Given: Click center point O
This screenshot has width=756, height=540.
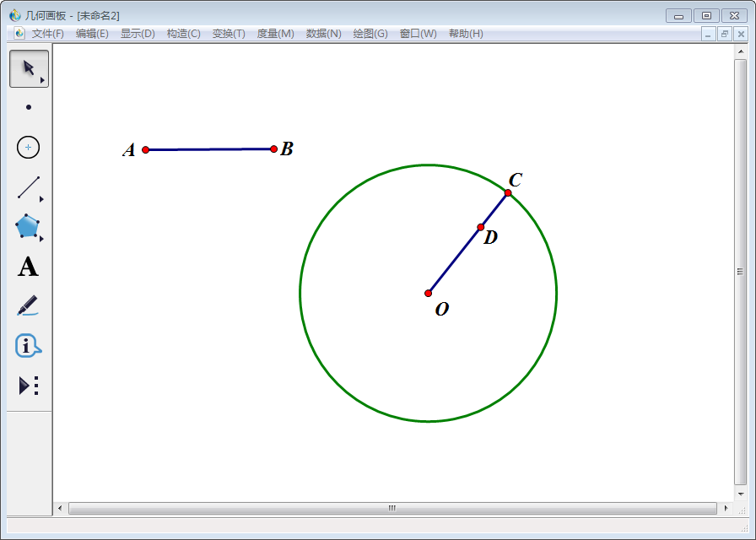Looking at the screenshot, I should tap(429, 294).
